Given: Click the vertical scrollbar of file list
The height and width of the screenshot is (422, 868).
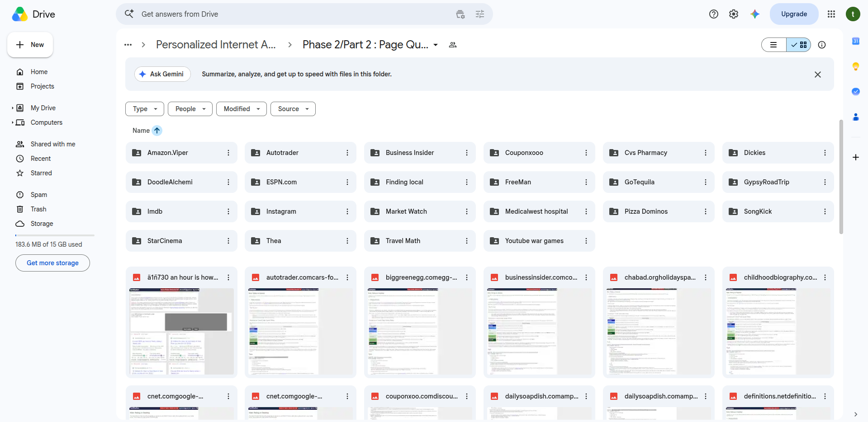Looking at the screenshot, I should pyautogui.click(x=841, y=177).
